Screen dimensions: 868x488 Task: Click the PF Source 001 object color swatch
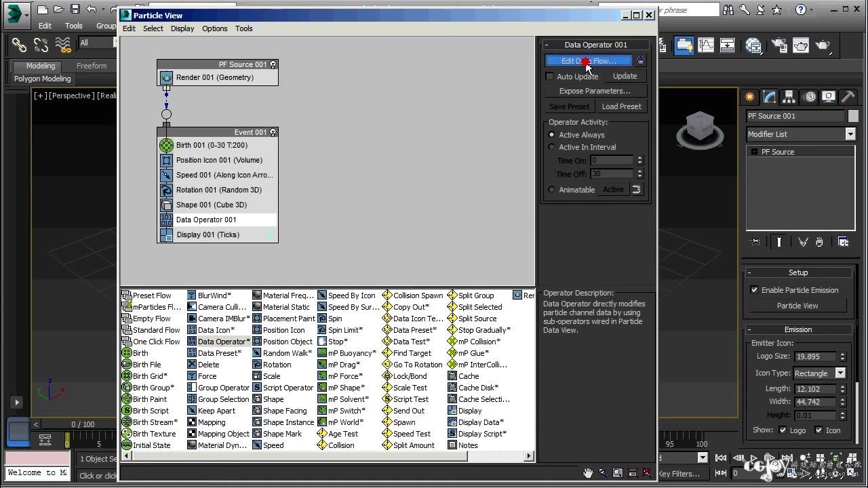pos(853,116)
